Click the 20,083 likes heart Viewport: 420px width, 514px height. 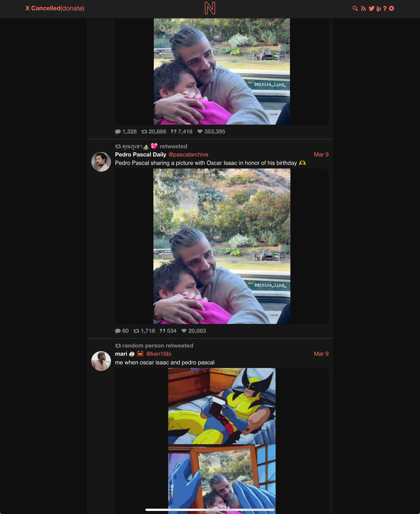click(184, 331)
